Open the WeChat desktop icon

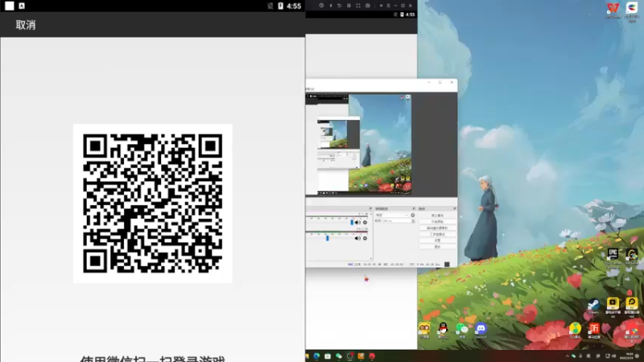(x=462, y=331)
